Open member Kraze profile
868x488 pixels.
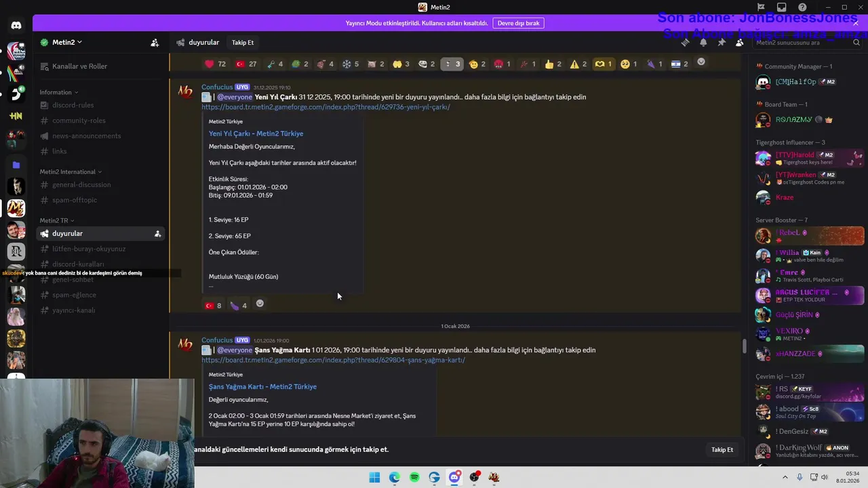coord(810,197)
